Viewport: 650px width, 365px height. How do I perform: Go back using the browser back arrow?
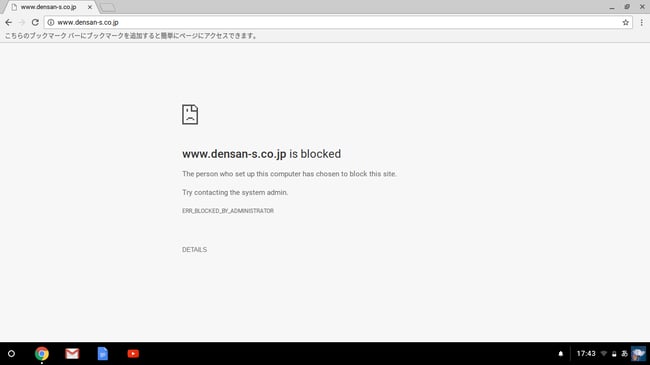pos(9,22)
